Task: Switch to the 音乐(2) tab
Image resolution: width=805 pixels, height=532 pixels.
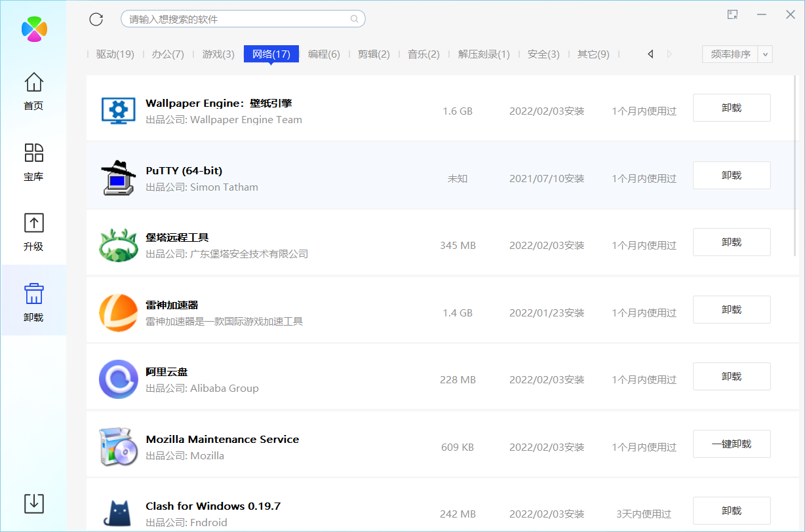Action: [423, 54]
